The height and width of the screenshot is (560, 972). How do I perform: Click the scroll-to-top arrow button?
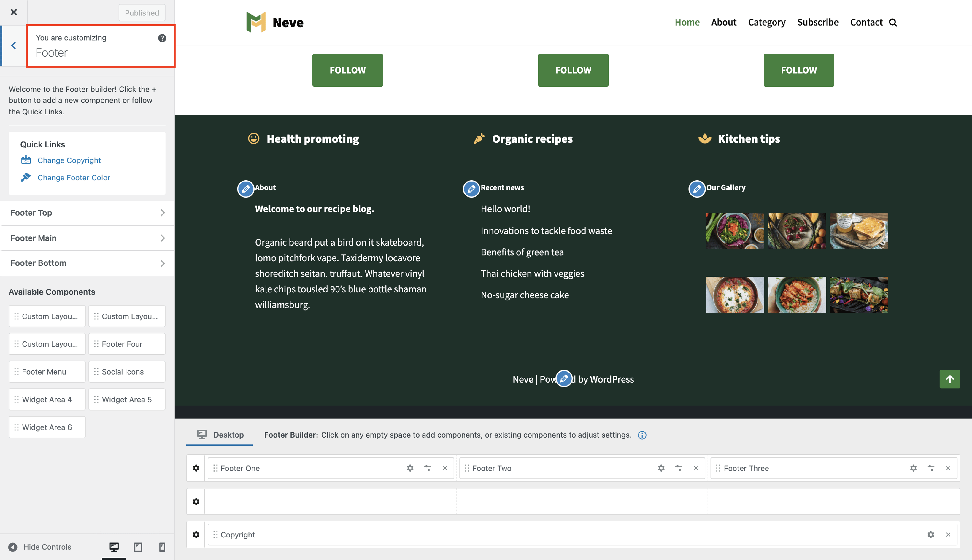pyautogui.click(x=949, y=379)
